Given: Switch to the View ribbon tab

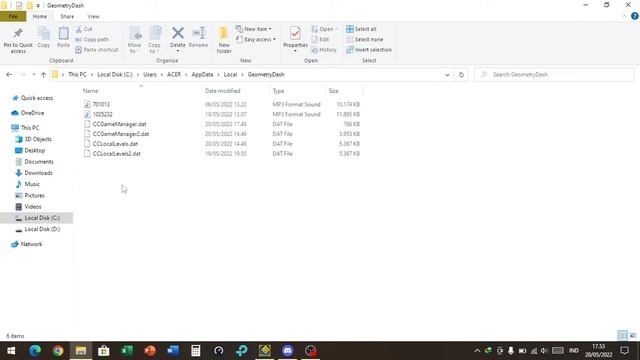Looking at the screenshot, I should 93,17.
